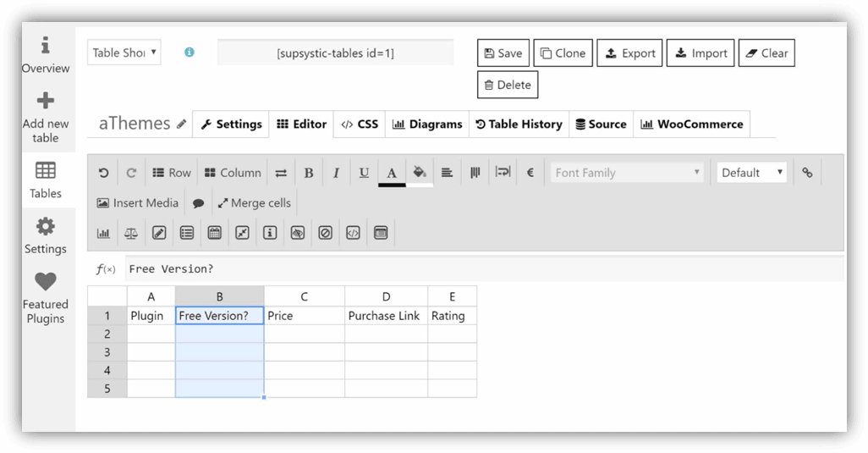The width and height of the screenshot is (868, 453).
Task: Open Featured Plugins in sidebar
Action: (46, 299)
